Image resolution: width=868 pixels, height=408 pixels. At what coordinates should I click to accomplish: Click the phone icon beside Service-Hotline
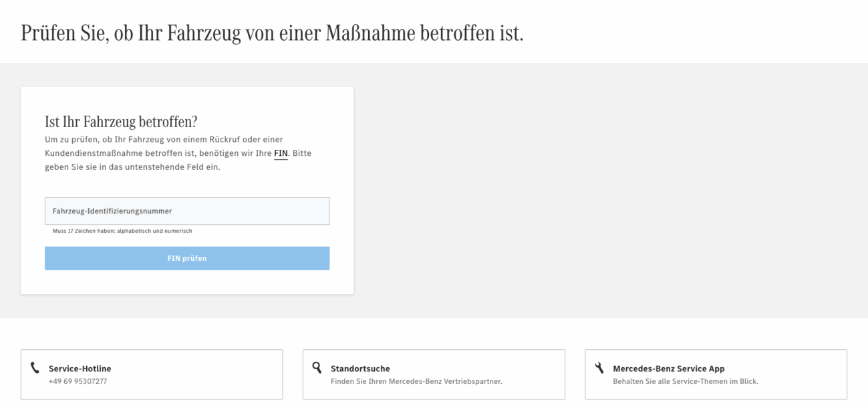coord(35,368)
